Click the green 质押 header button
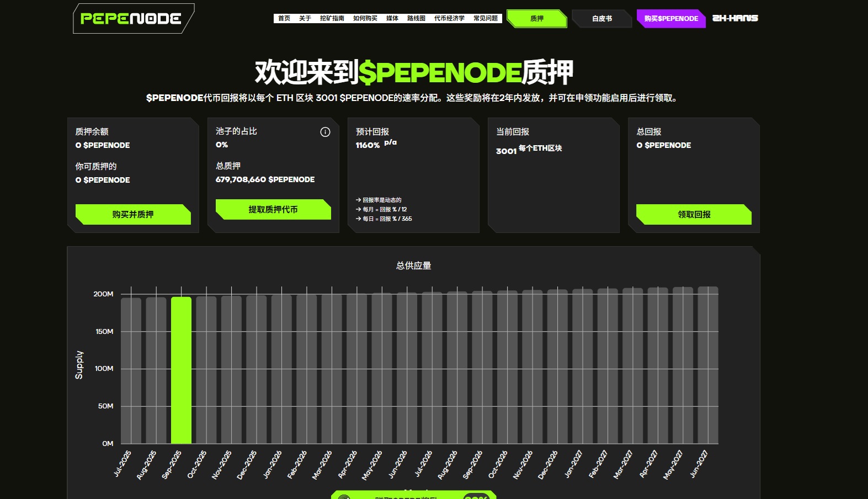Screen dimensions: 868x499 tap(536, 19)
